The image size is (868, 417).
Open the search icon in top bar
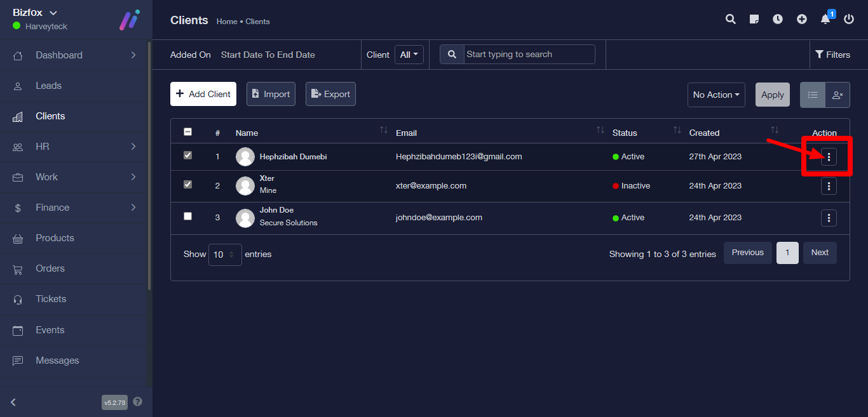(x=731, y=19)
